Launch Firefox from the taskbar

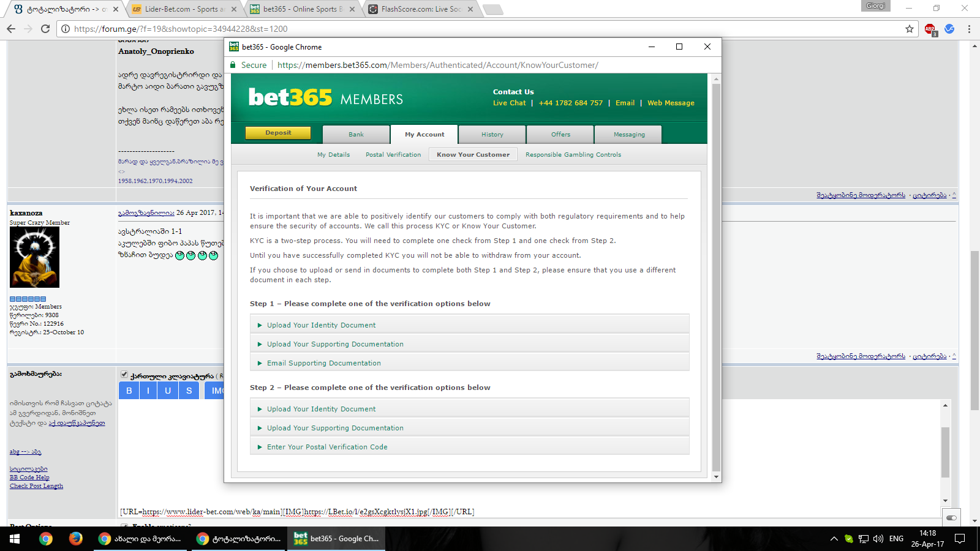(76, 539)
